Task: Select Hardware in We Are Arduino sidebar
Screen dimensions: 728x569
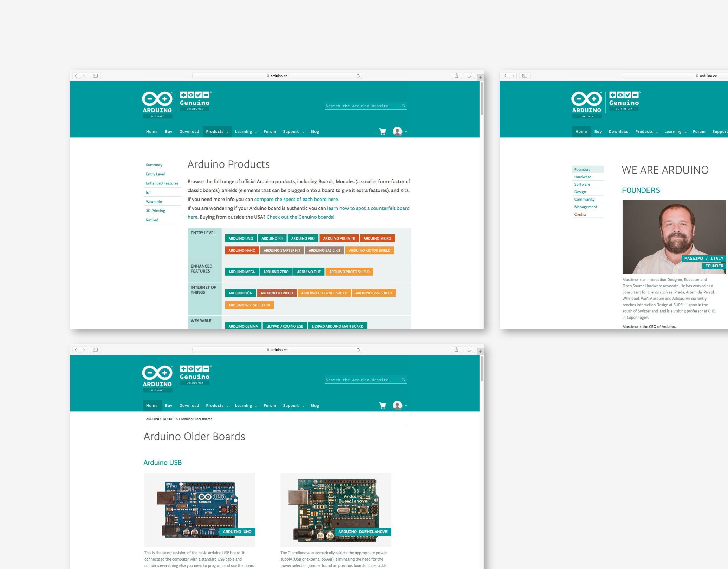Action: pyautogui.click(x=583, y=177)
